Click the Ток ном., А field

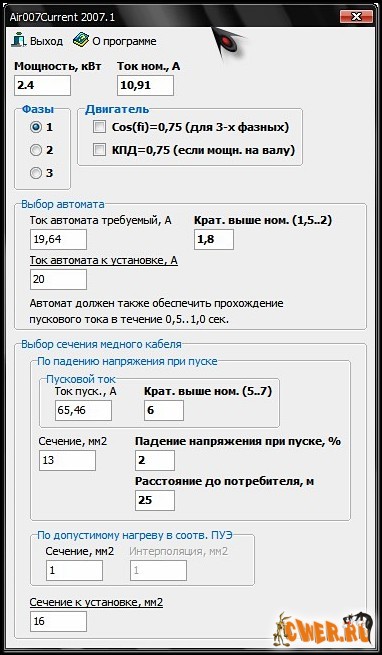[145, 86]
